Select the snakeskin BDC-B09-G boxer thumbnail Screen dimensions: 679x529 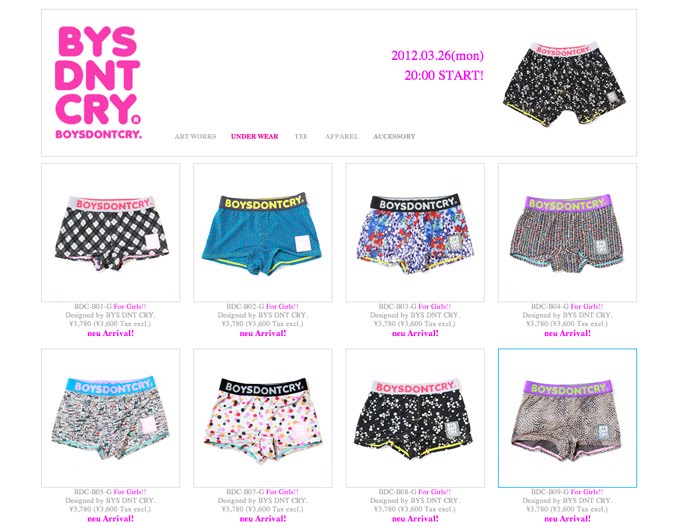[567, 418]
